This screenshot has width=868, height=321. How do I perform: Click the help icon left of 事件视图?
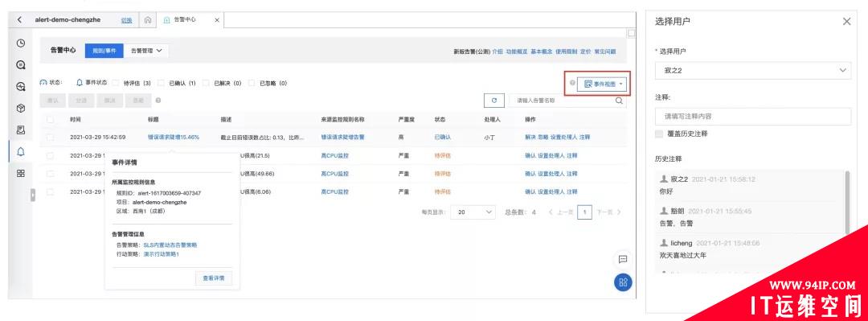[572, 83]
